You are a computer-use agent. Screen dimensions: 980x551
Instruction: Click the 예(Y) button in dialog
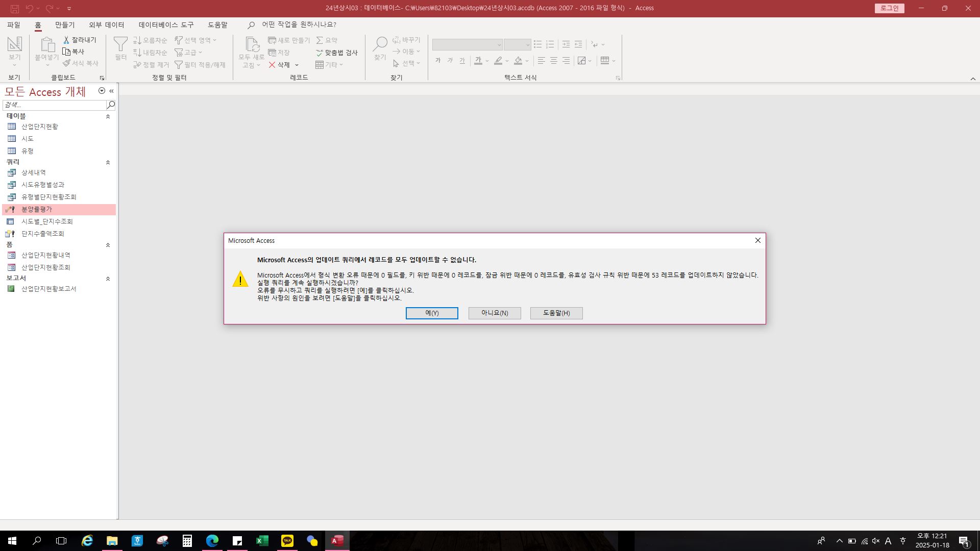point(432,313)
